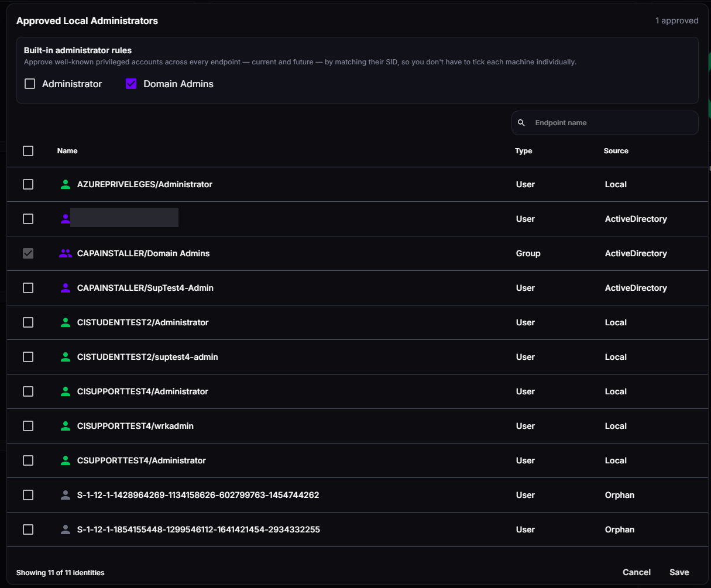711x588 pixels.
Task: Tick the select-all checkbox in header
Action: 28,151
